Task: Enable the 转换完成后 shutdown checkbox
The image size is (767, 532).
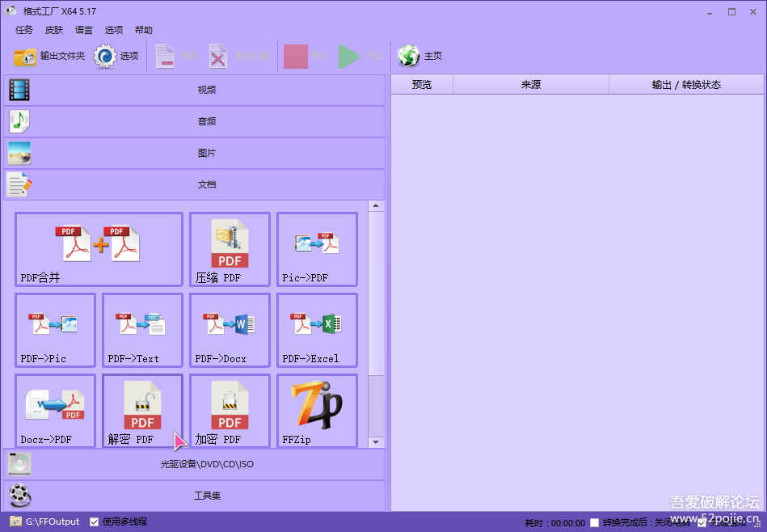Action: tap(595, 522)
